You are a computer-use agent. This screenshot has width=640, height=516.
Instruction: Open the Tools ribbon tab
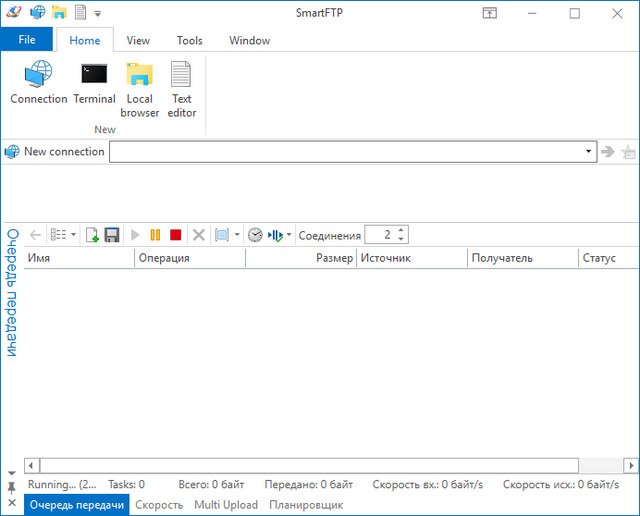(x=189, y=41)
